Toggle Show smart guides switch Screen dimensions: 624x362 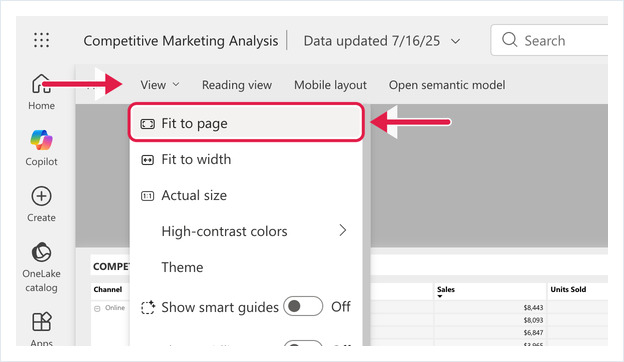[x=303, y=306]
